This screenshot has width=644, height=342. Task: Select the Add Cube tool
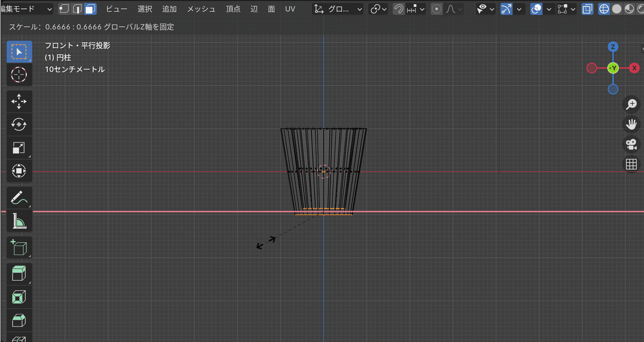click(x=19, y=248)
